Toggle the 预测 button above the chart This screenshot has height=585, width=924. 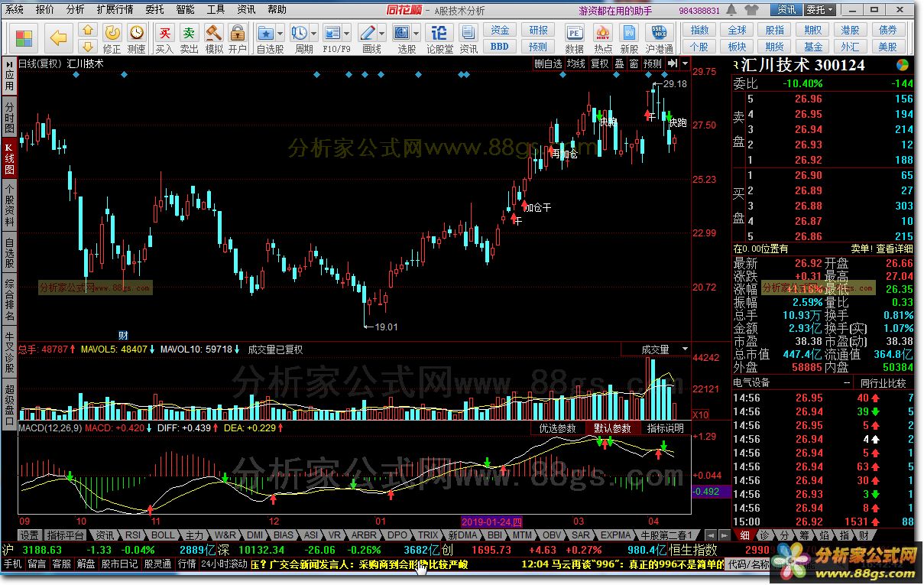coord(653,64)
